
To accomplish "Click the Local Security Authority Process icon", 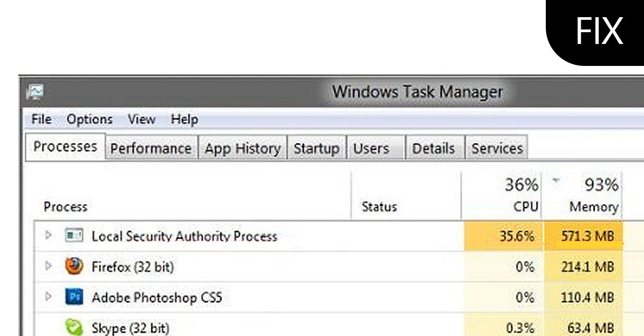I will (x=74, y=236).
